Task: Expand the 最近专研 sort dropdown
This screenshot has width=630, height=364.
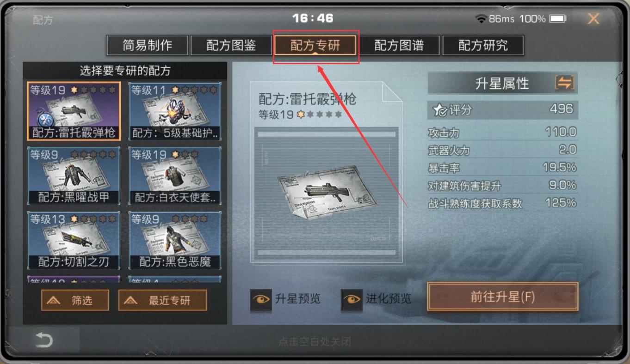Action: coord(162,300)
